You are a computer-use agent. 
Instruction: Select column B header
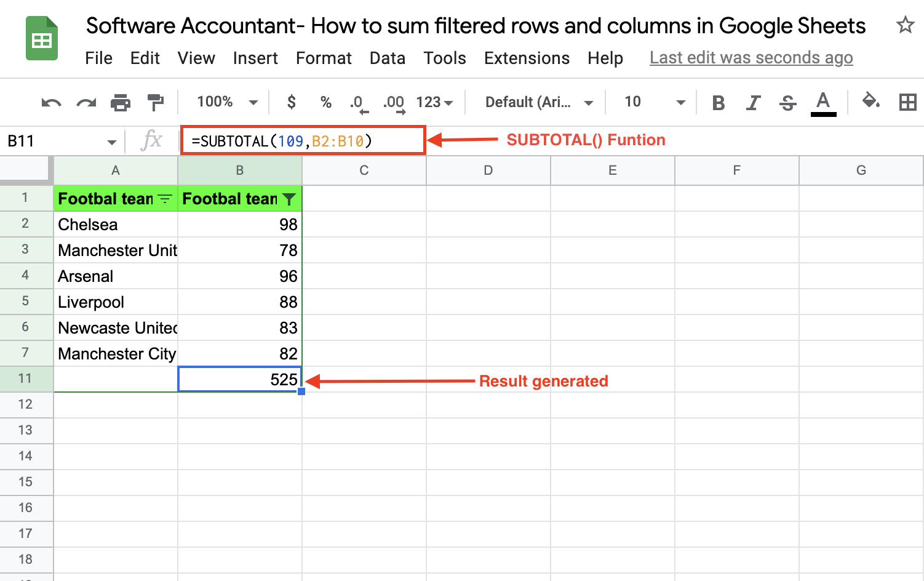pos(240,170)
